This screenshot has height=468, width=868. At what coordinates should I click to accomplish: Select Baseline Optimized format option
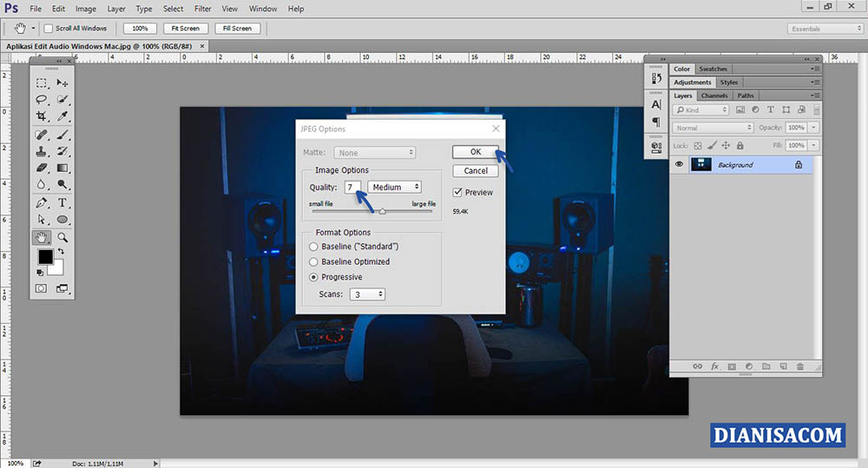pos(314,262)
